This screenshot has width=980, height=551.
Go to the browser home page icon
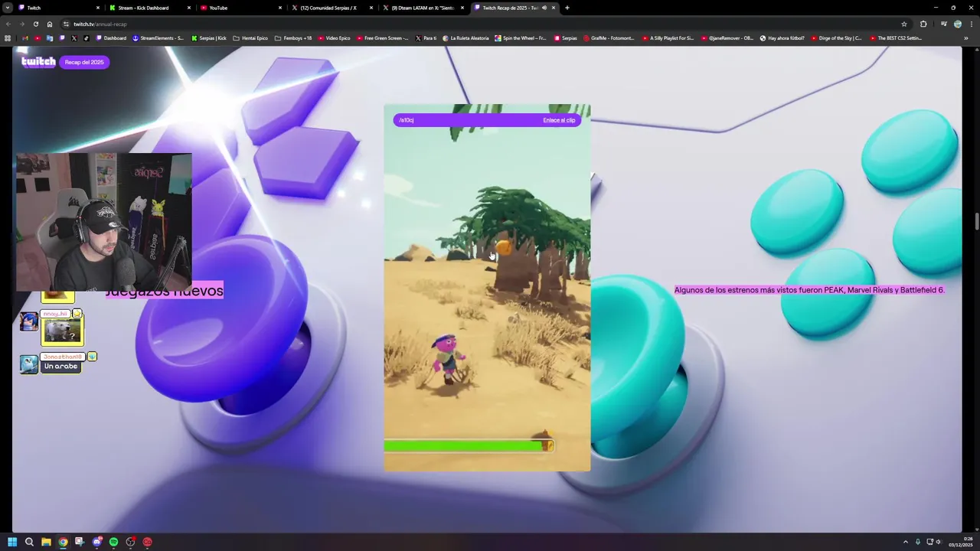point(50,24)
